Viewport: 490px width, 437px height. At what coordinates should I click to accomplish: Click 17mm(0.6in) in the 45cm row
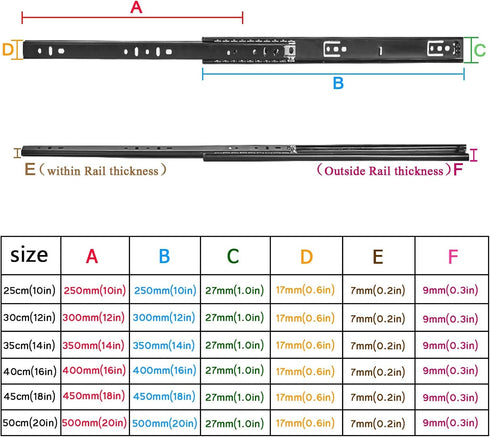pyautogui.click(x=305, y=397)
